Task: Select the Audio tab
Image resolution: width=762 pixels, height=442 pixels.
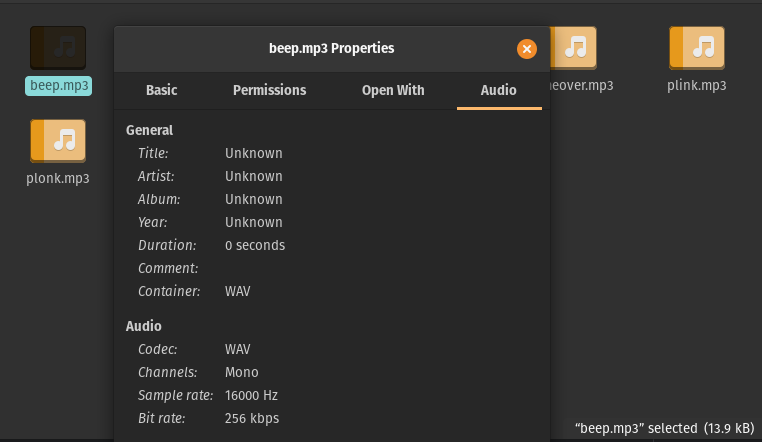Action: (x=498, y=90)
